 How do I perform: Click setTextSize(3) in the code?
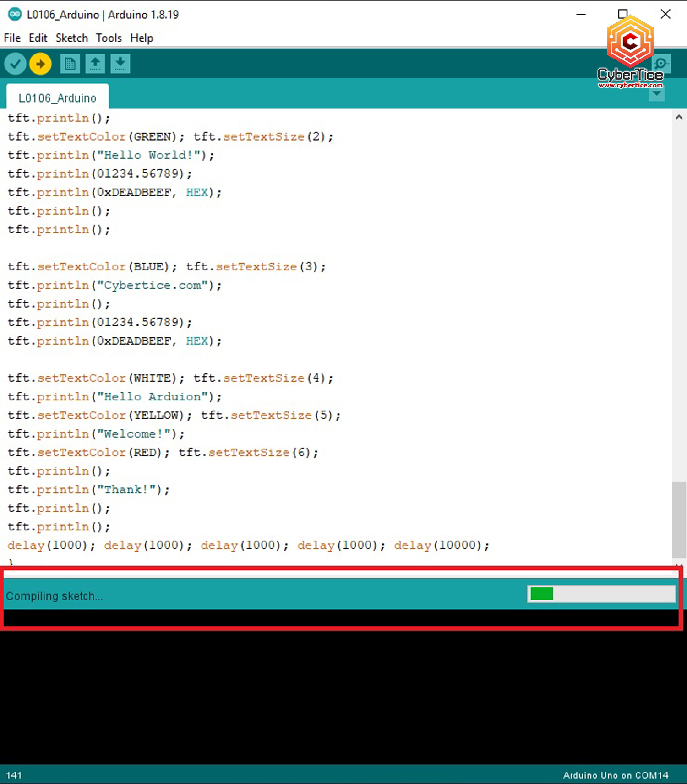(267, 266)
